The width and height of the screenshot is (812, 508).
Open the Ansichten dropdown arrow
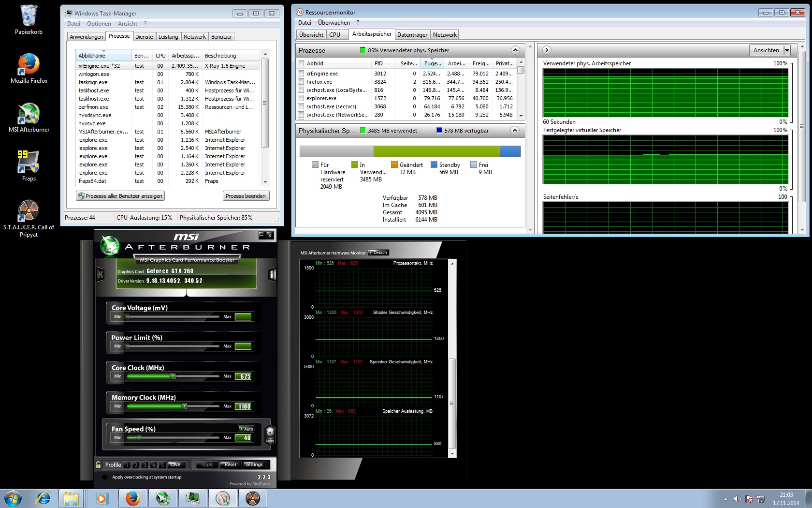pyautogui.click(x=787, y=50)
